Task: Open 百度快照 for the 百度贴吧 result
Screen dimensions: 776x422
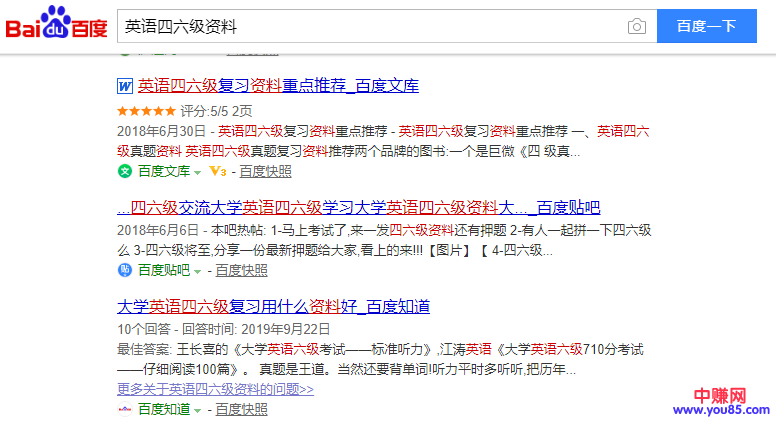Action: coord(241,270)
